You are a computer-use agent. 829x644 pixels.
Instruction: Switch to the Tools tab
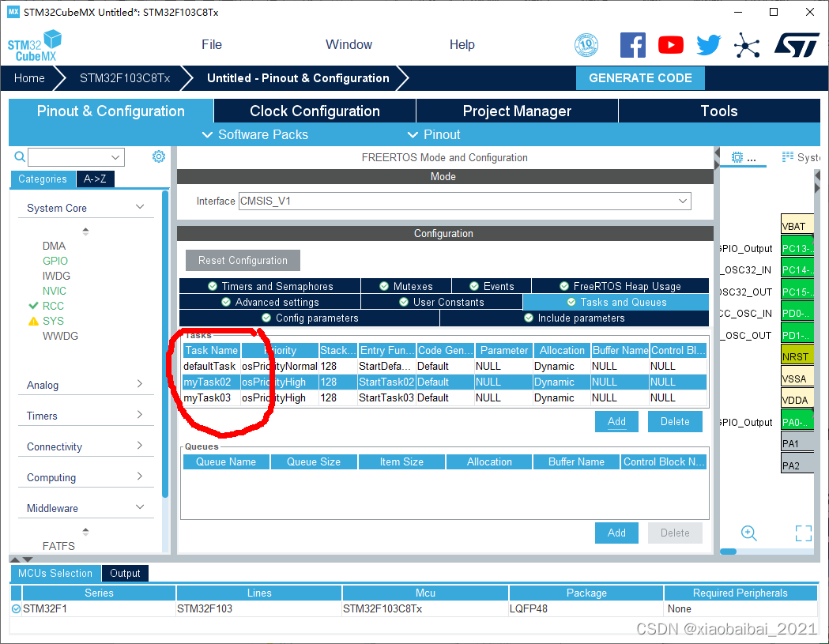pos(718,111)
